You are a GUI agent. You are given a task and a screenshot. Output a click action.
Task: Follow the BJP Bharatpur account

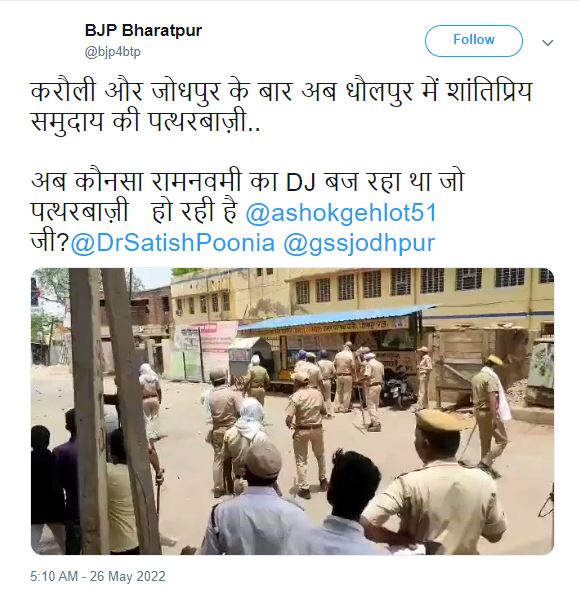pos(474,41)
